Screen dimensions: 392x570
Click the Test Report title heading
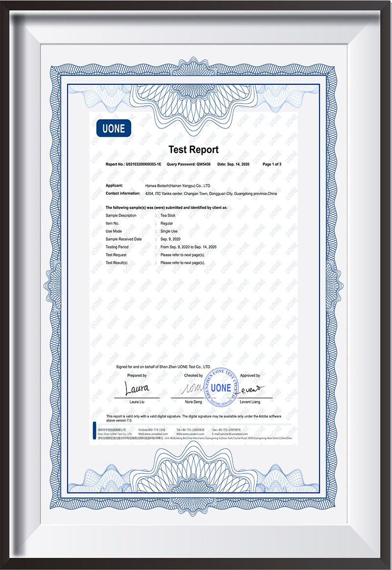[194, 149]
